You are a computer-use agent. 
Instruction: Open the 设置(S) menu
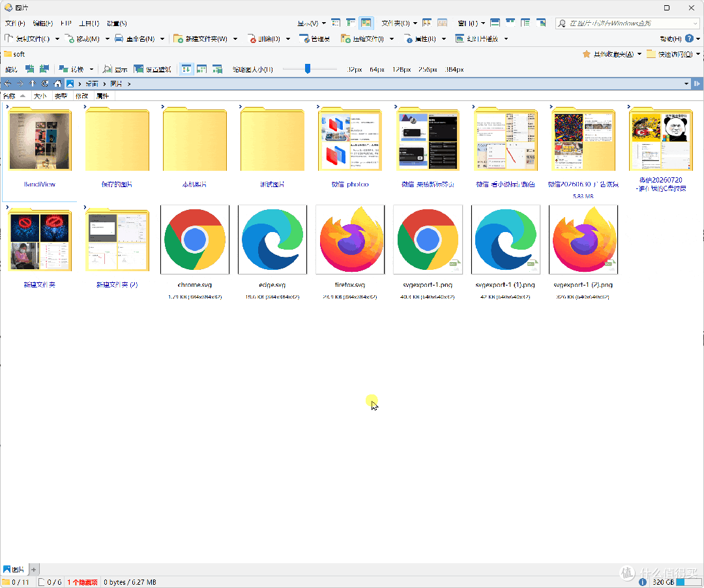coord(117,23)
